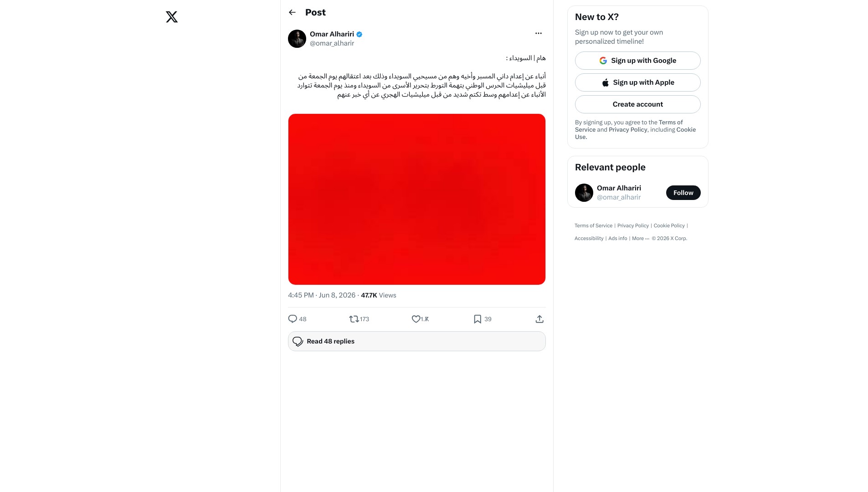Click Read 48 replies button

416,341
